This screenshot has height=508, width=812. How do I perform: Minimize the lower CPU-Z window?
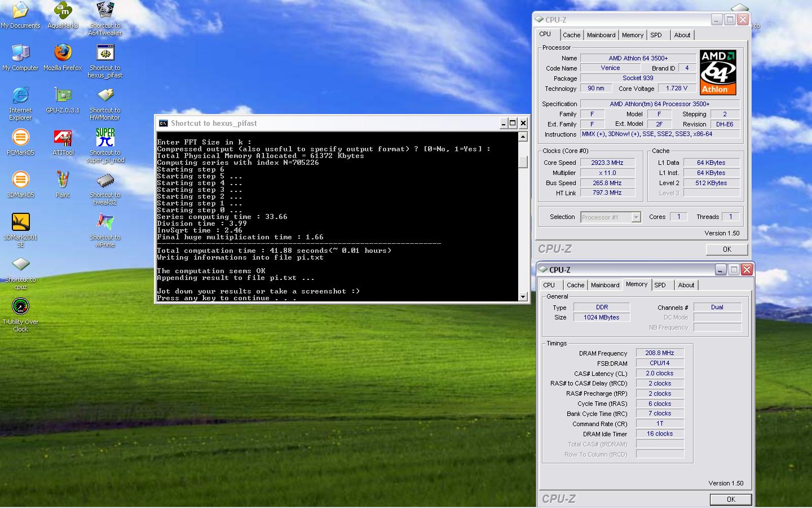[x=721, y=270]
